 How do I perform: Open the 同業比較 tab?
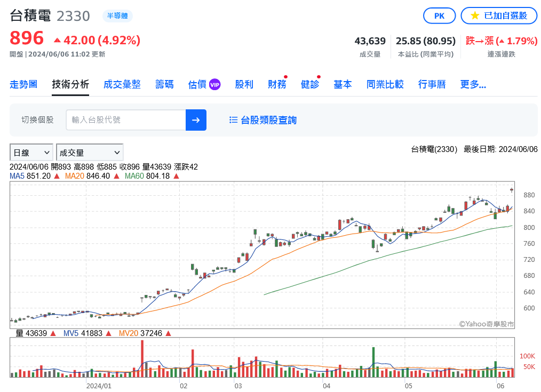385,84
